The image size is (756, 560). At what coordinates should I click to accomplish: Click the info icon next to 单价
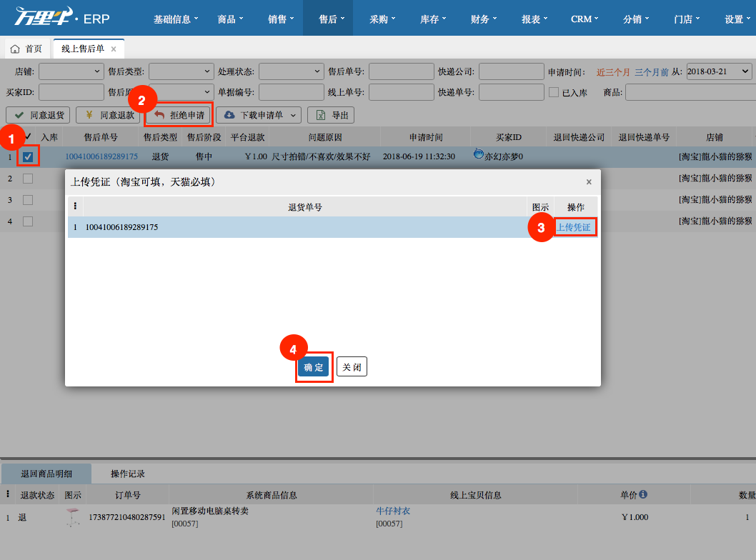click(x=643, y=494)
